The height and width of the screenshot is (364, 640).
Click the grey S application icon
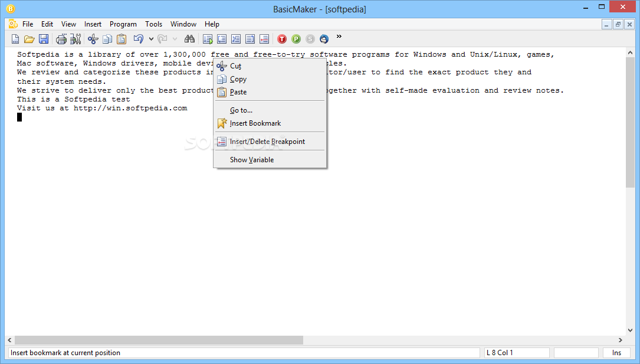[310, 39]
